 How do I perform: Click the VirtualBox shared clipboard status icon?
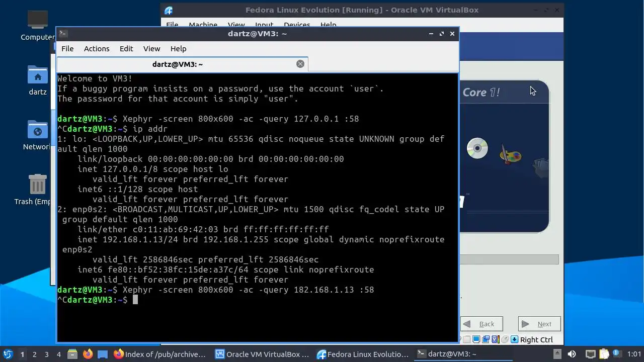(466, 339)
